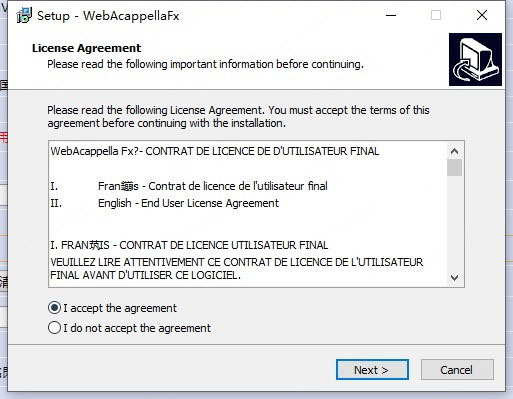This screenshot has width=513, height=399.
Task: Click the Setup installer icon in title bar
Action: click(x=24, y=15)
